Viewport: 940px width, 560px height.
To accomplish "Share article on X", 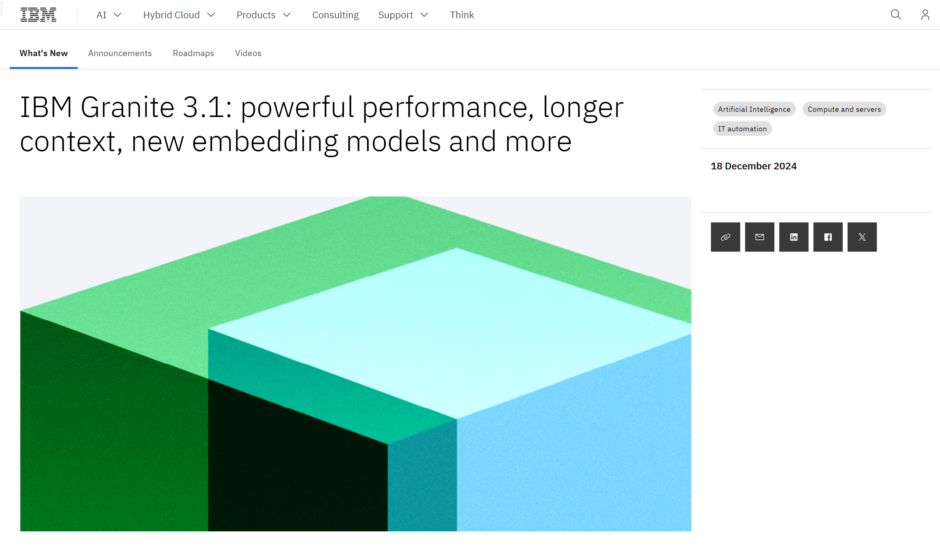I will [862, 237].
